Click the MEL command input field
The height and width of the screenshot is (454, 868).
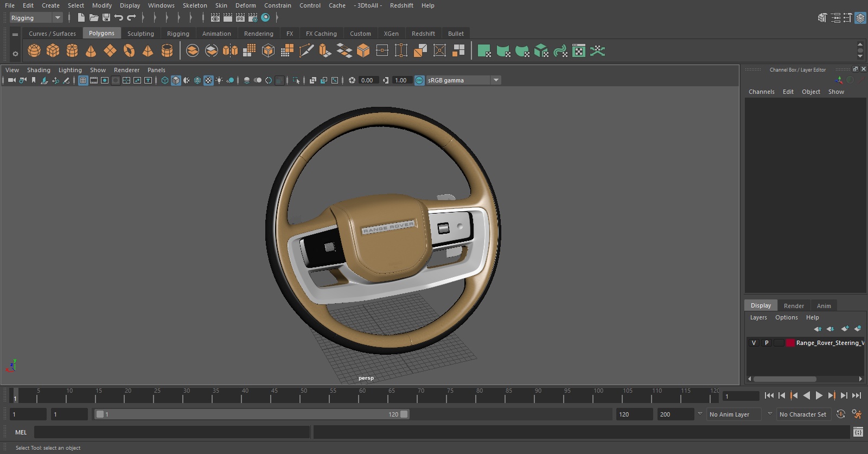click(172, 432)
